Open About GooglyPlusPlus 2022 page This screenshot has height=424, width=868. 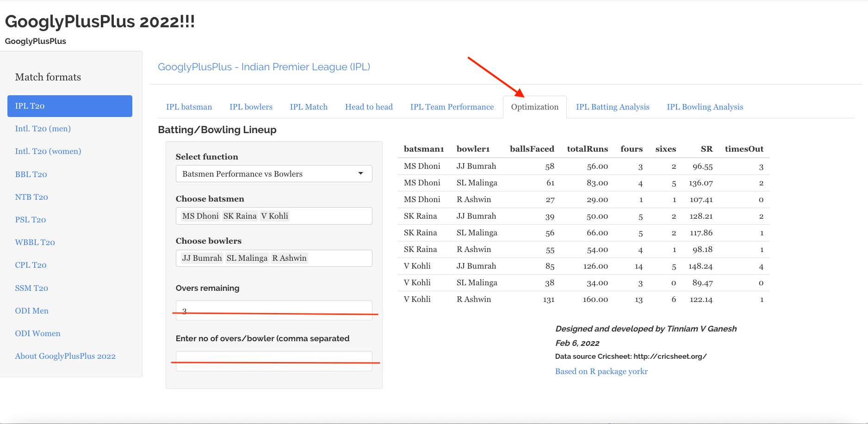pos(65,356)
